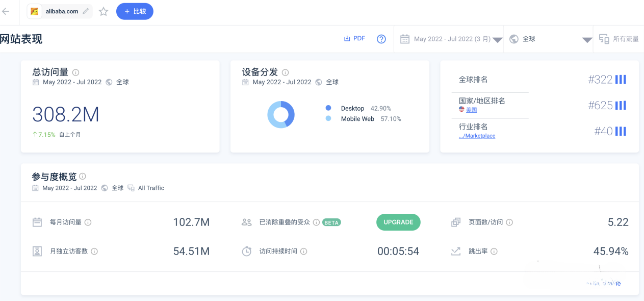
Task: Click the monthly visits calendar icon
Action: click(x=37, y=222)
